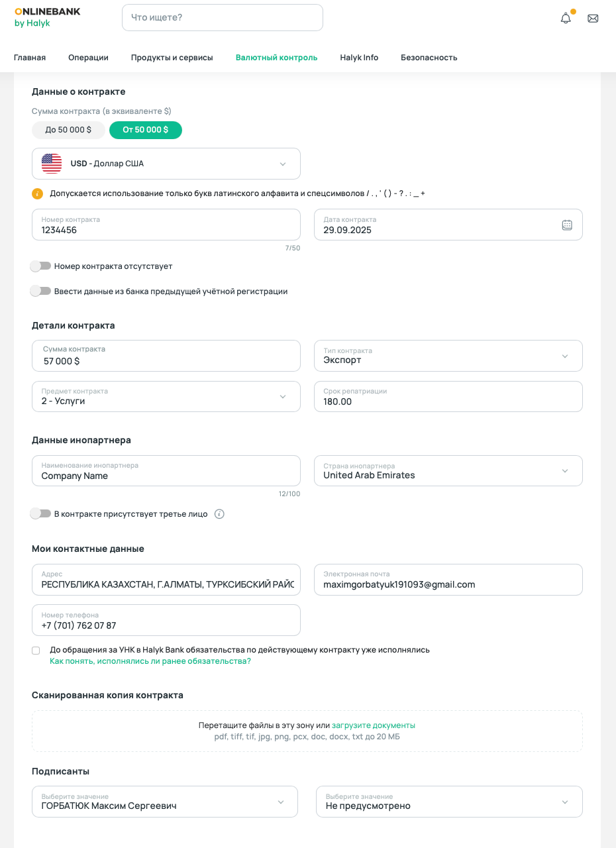Enable the previous registration bank data switch

pos(40,291)
